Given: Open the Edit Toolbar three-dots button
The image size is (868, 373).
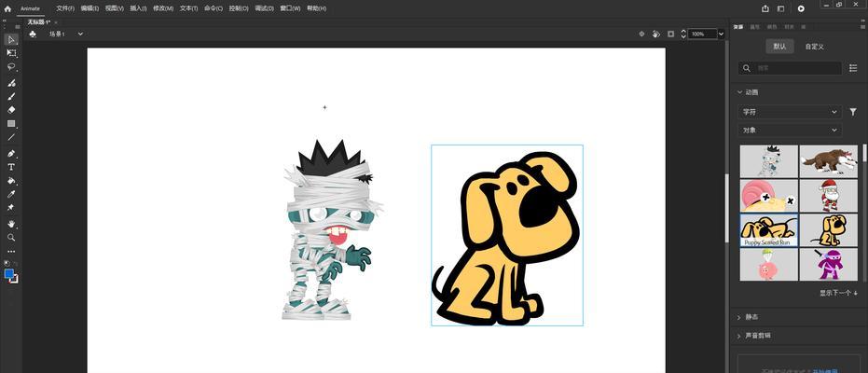Looking at the screenshot, I should [x=11, y=251].
